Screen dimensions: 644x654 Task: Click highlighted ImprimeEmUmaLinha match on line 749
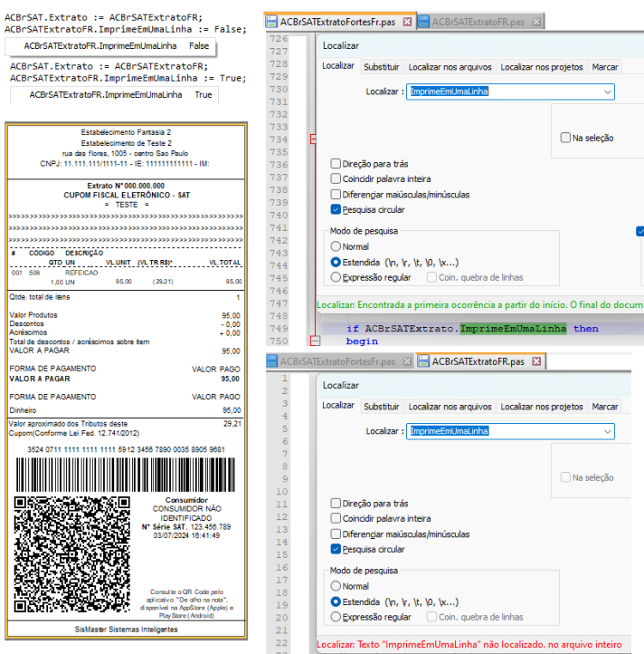[x=513, y=329]
